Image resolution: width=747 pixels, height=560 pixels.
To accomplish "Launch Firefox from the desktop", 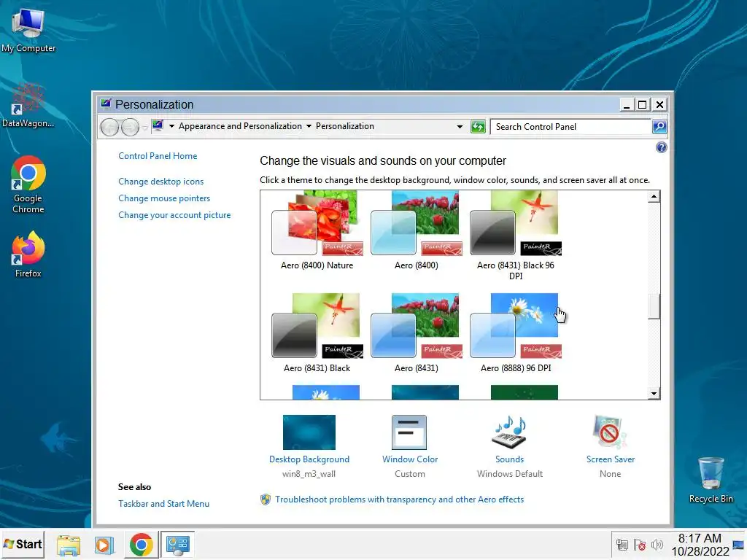I will tap(28, 254).
